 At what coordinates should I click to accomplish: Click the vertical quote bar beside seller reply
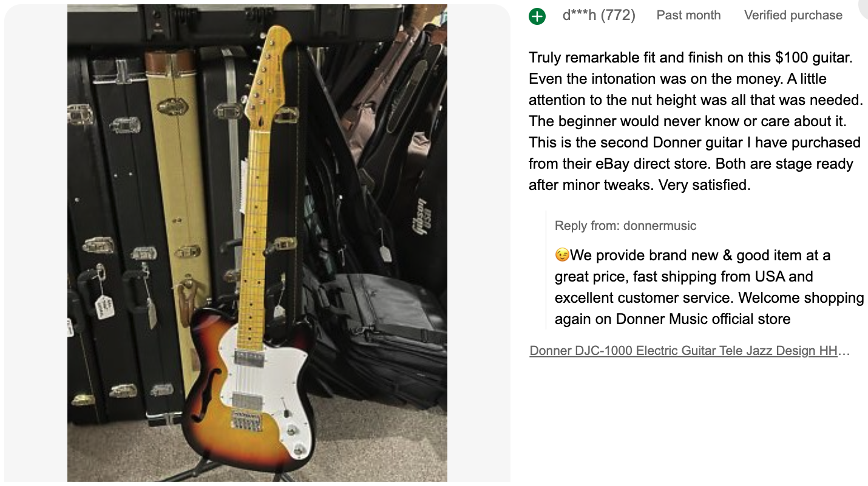tap(546, 270)
